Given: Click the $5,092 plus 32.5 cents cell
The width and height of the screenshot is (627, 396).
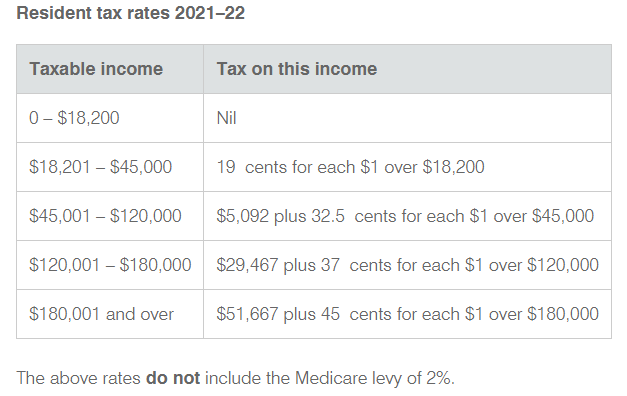Looking at the screenshot, I should (407, 216).
